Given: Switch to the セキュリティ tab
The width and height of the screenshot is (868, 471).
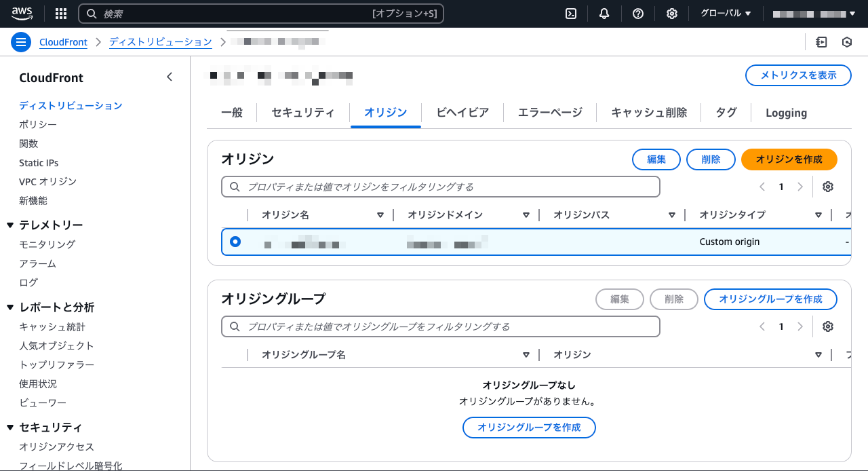Looking at the screenshot, I should click(x=303, y=113).
